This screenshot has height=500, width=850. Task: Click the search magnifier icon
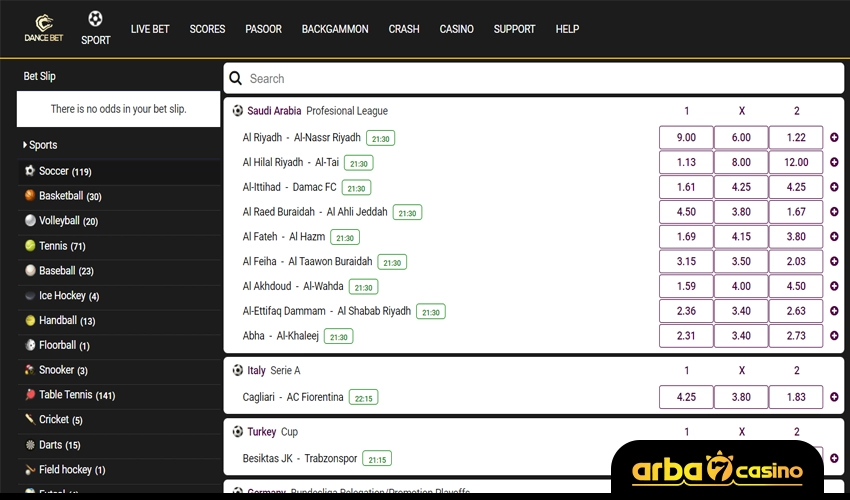(235, 78)
